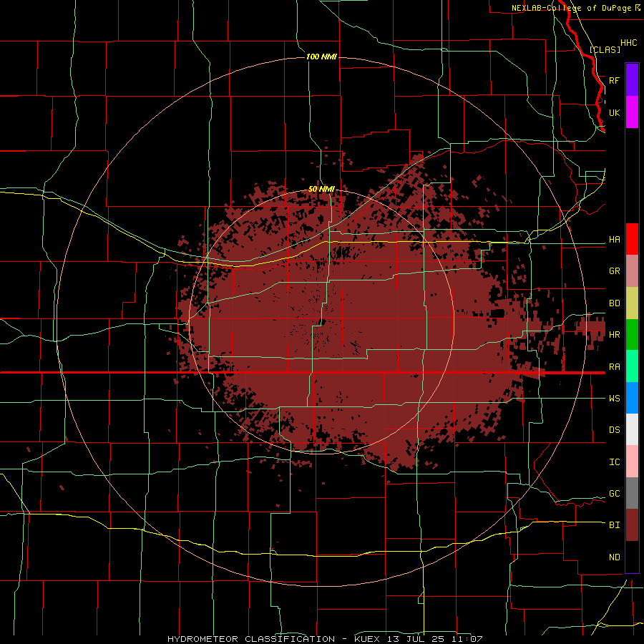Click the 'NEXLAB-College of DuPage' credit text
The image size is (644, 644).
coord(572,8)
